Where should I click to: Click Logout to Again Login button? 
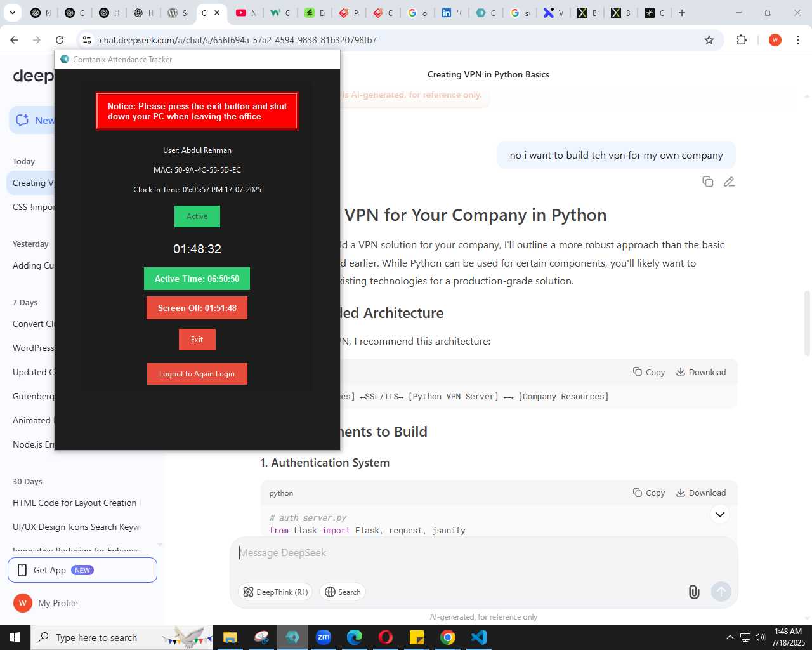click(x=197, y=374)
